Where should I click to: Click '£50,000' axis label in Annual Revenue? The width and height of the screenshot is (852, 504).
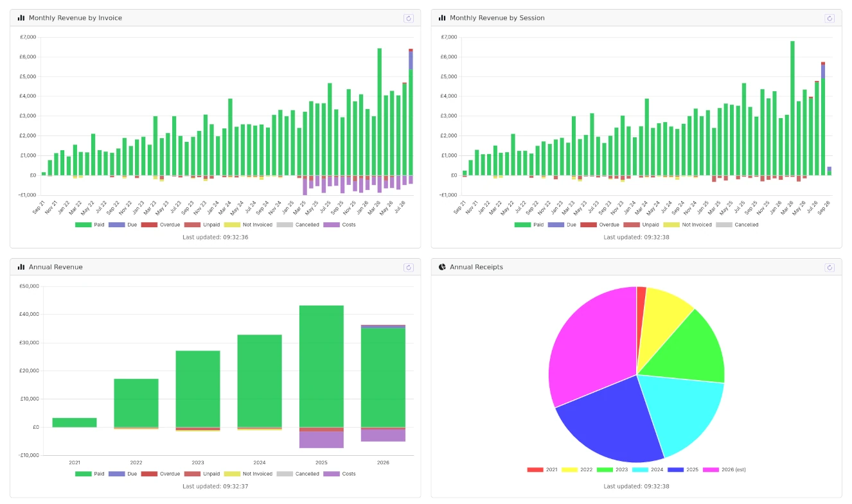[30, 286]
